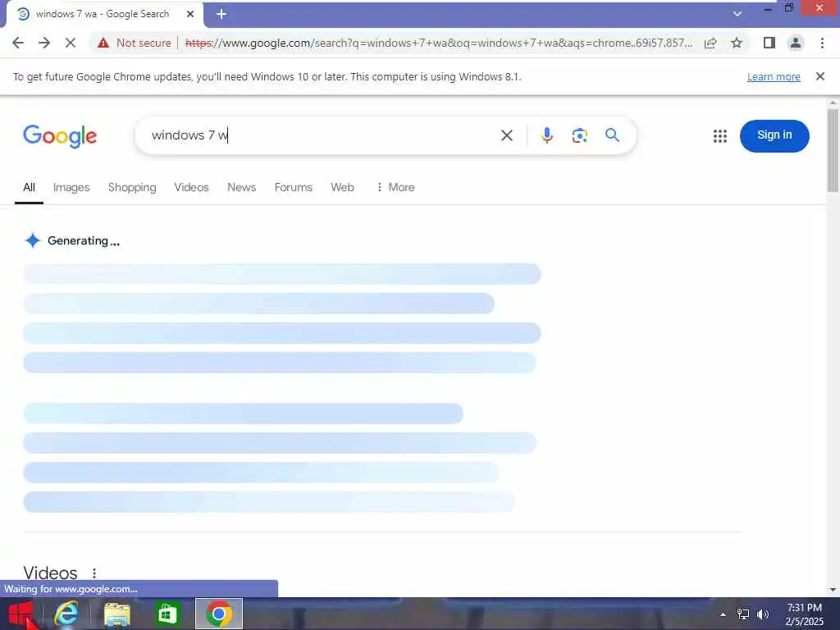Switch to the Web tab
The image size is (840, 630).
coord(342,188)
